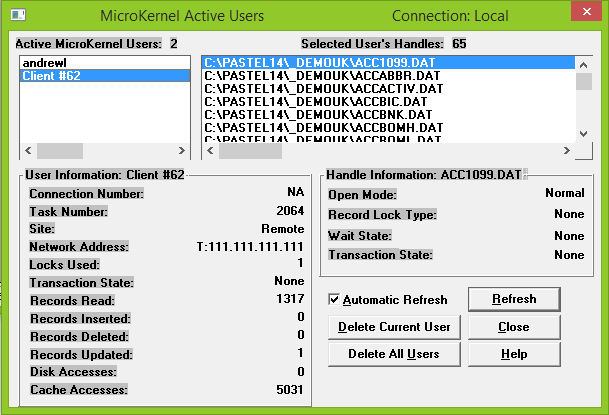Click the Connection: Local title text
The width and height of the screenshot is (609, 415).
tap(450, 16)
